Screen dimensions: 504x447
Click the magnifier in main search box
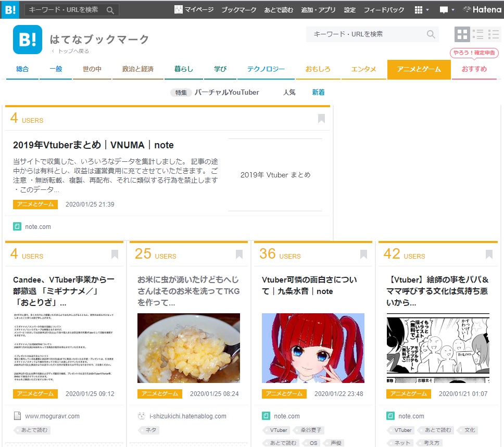(431, 34)
